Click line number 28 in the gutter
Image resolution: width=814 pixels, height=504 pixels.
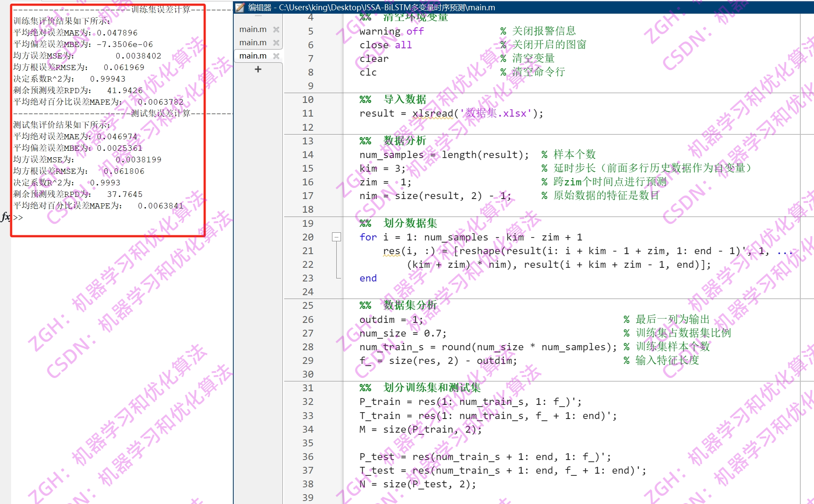point(308,347)
